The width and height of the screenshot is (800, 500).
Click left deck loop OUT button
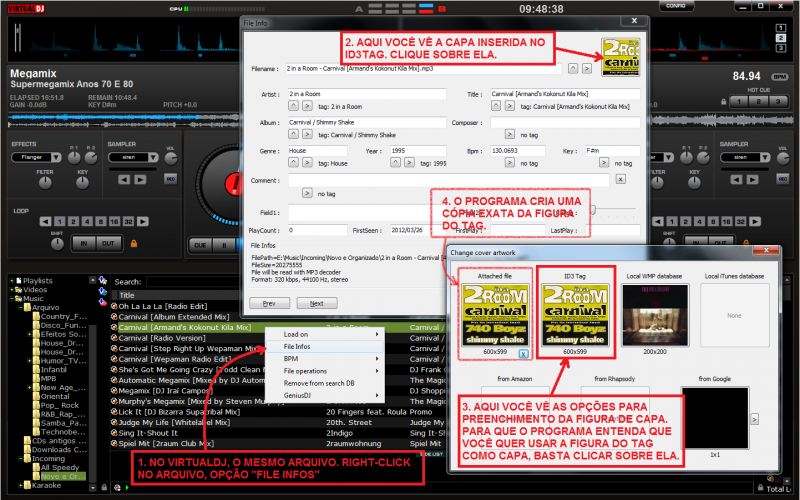coord(108,243)
